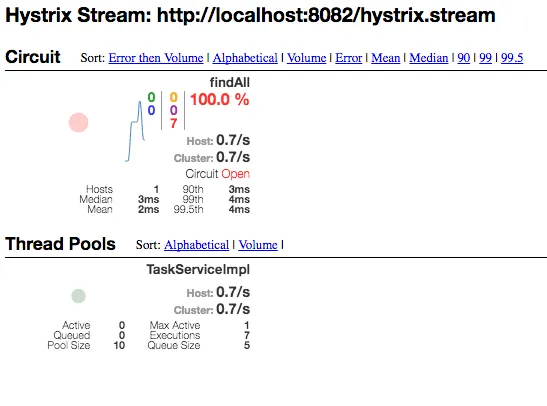547x406 pixels.
Task: Click the Queue Size value 5
Action: (x=247, y=346)
